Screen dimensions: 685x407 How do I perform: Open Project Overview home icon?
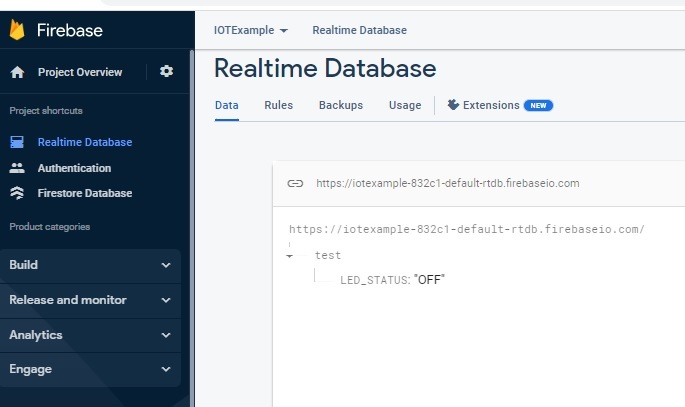click(17, 72)
